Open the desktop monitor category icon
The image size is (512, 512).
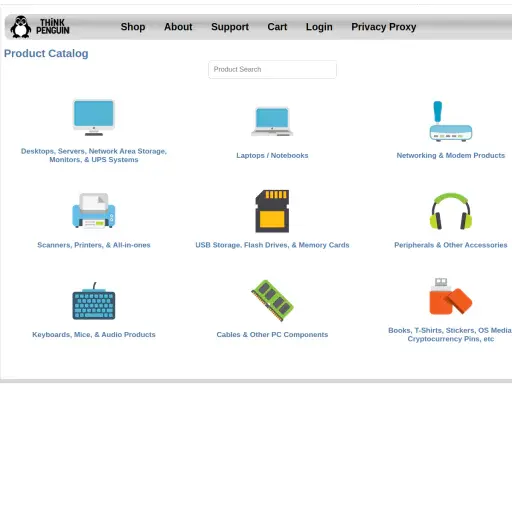point(94,118)
